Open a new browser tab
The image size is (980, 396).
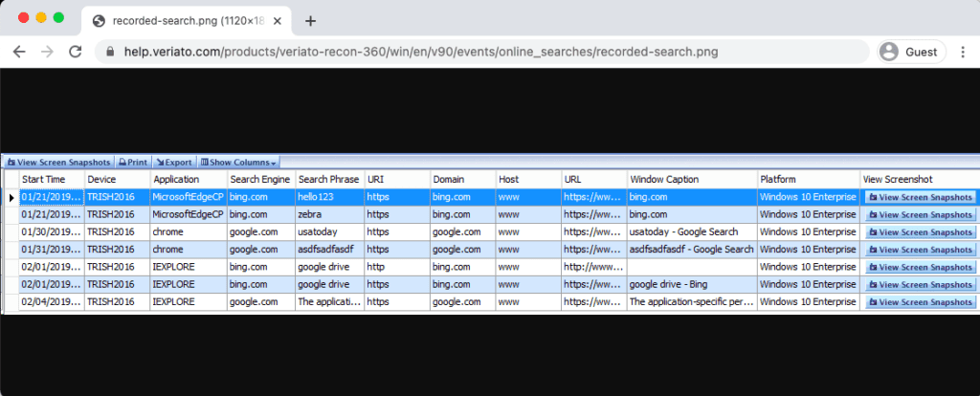coord(310,21)
